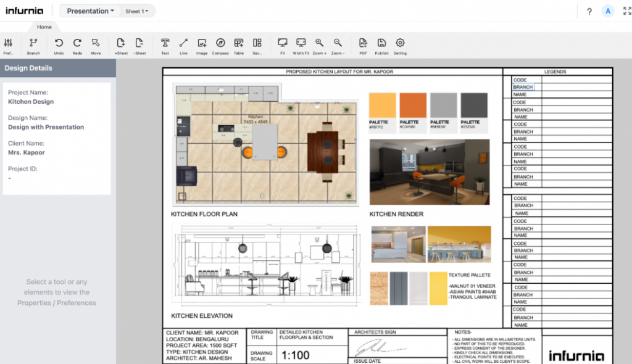This screenshot has width=632, height=364.
Task: Select the 'KITCHEN FLOOR PLAN' label
Action: (204, 214)
